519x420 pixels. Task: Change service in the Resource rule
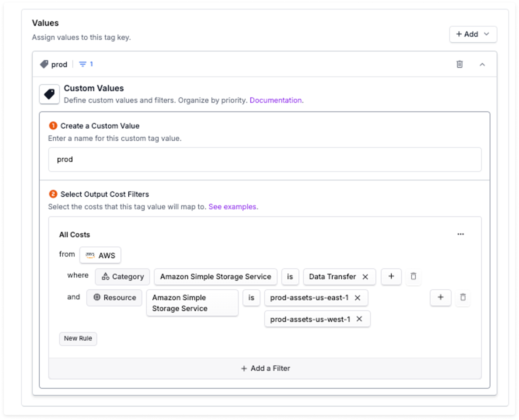pos(192,303)
